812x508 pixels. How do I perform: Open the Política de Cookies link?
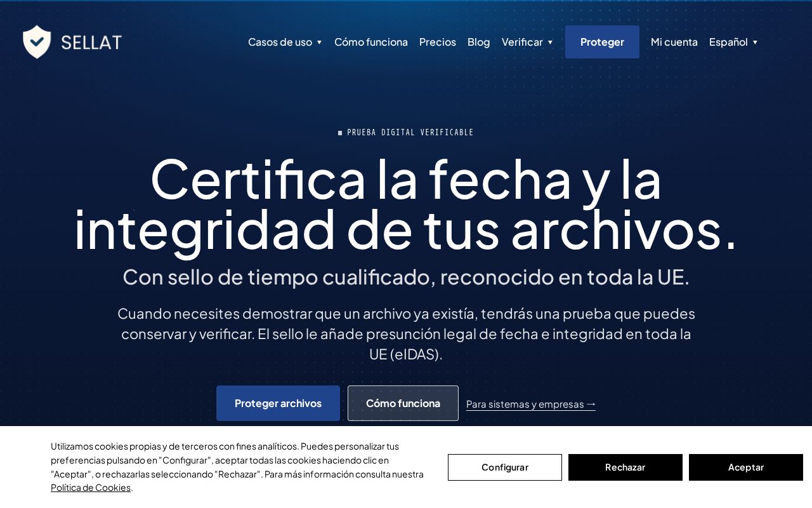click(x=91, y=488)
